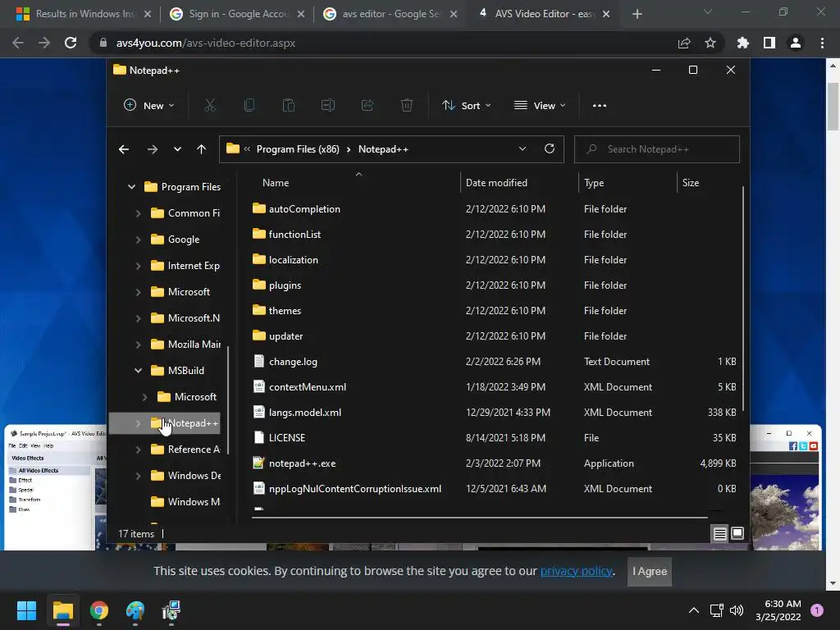Click Search Notepad++ field
The height and width of the screenshot is (630, 840).
[x=657, y=149]
